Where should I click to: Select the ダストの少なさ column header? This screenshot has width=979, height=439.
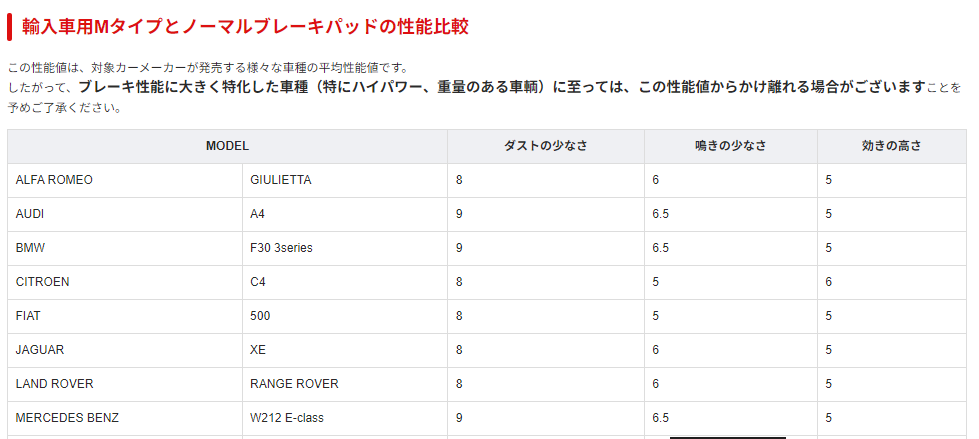545,146
